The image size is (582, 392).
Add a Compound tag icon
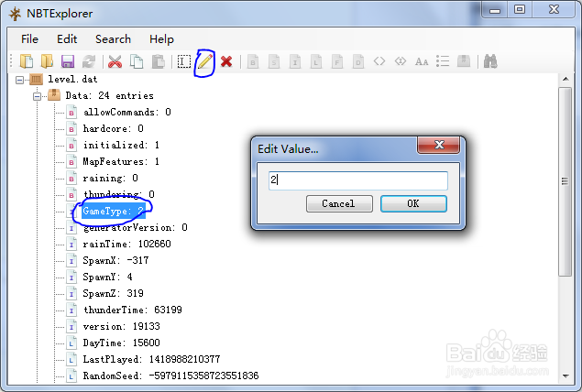[464, 61]
